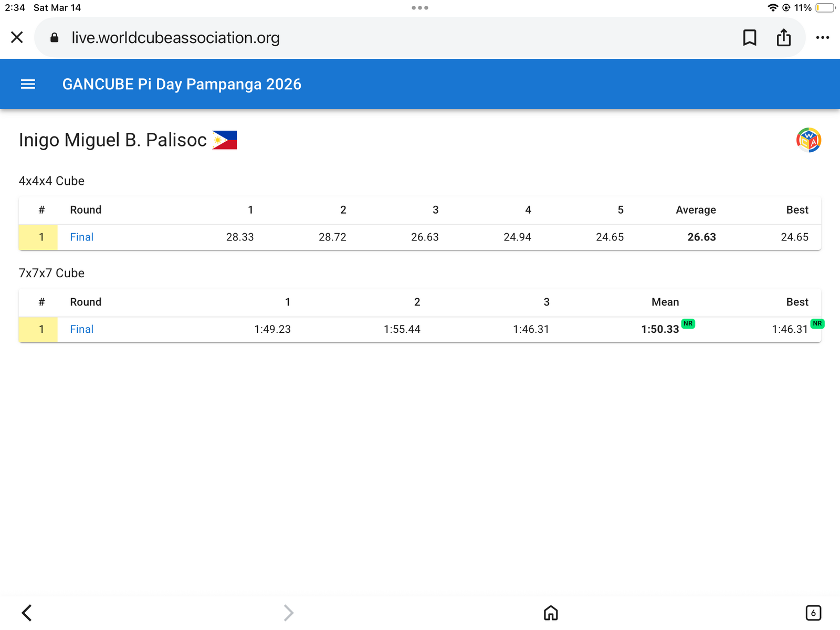Screen dimensions: 840x630
Task: Tap the forward navigation arrow
Action: [288, 612]
